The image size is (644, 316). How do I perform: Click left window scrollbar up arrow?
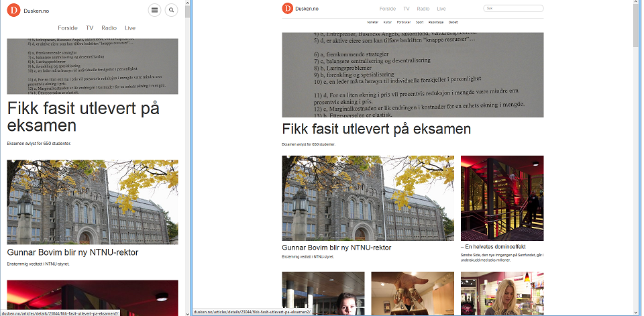(x=187, y=3)
